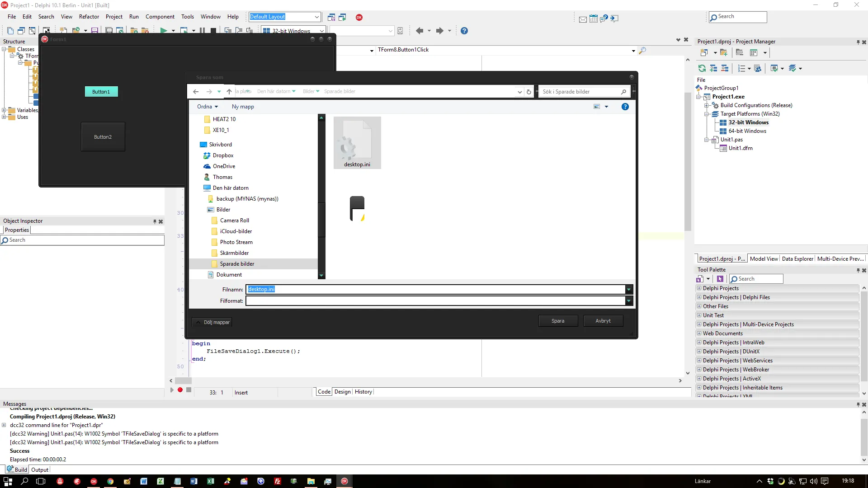Click the Expand All tree icon in Project Manager
Screen dimensions: 868x488
(713, 68)
